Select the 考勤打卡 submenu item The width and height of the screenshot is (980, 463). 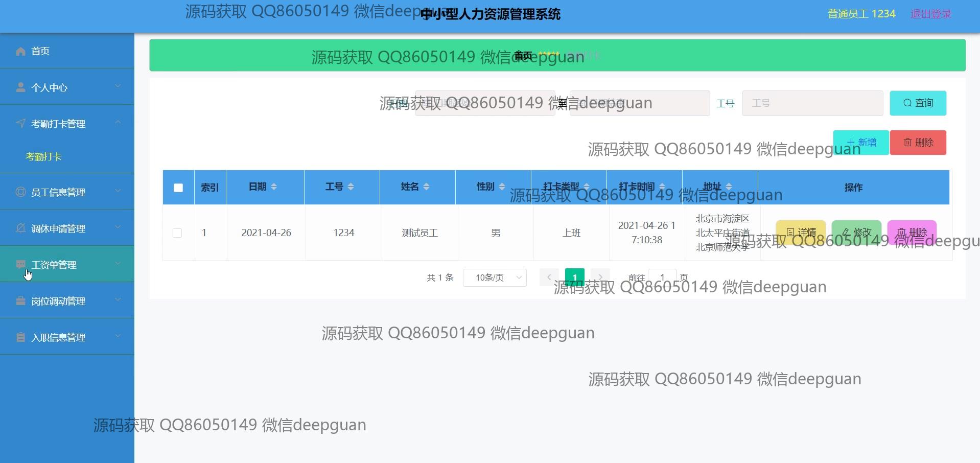point(43,157)
